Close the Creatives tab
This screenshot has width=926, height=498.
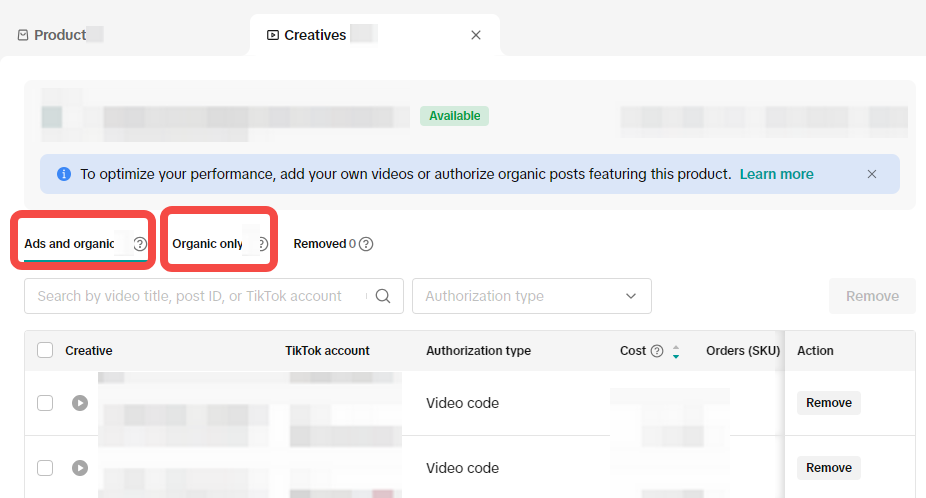pos(475,35)
